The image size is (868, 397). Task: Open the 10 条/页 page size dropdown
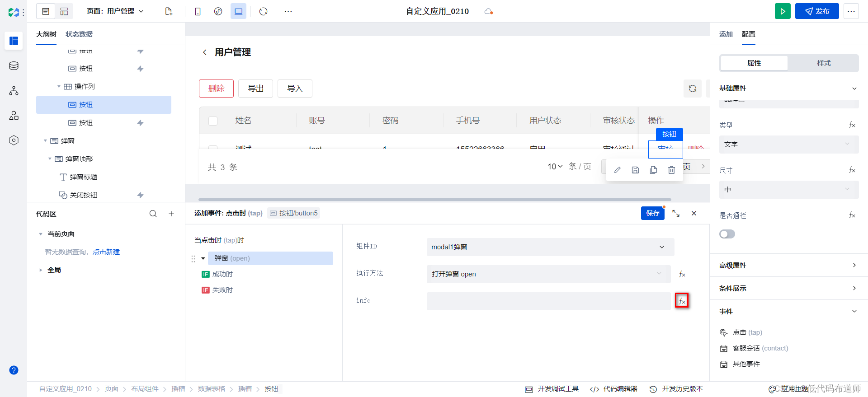[x=555, y=167]
